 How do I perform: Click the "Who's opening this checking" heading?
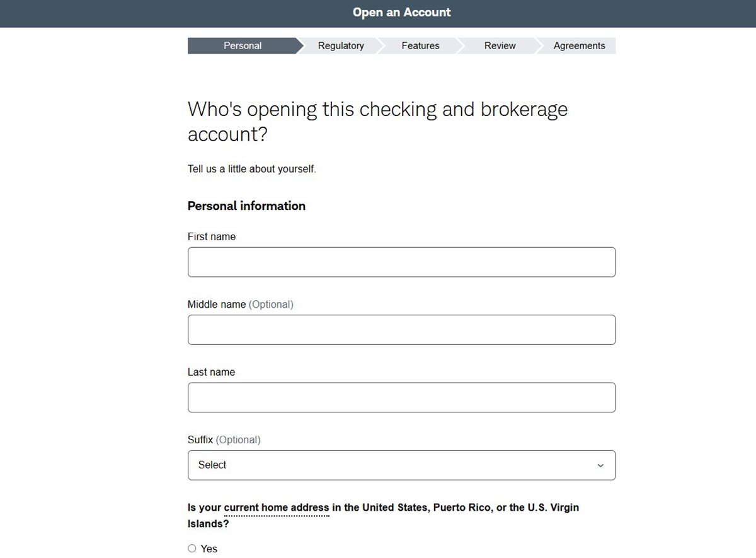(x=377, y=121)
